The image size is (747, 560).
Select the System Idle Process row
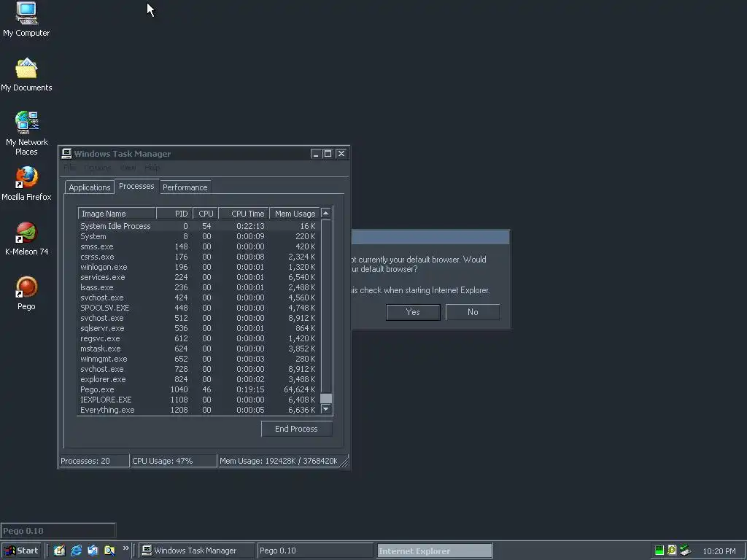[198, 226]
